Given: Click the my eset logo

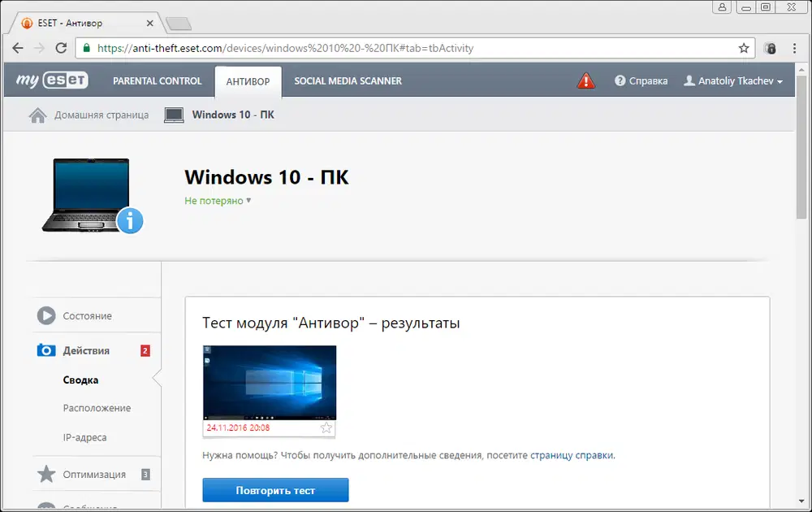Looking at the screenshot, I should [x=50, y=80].
